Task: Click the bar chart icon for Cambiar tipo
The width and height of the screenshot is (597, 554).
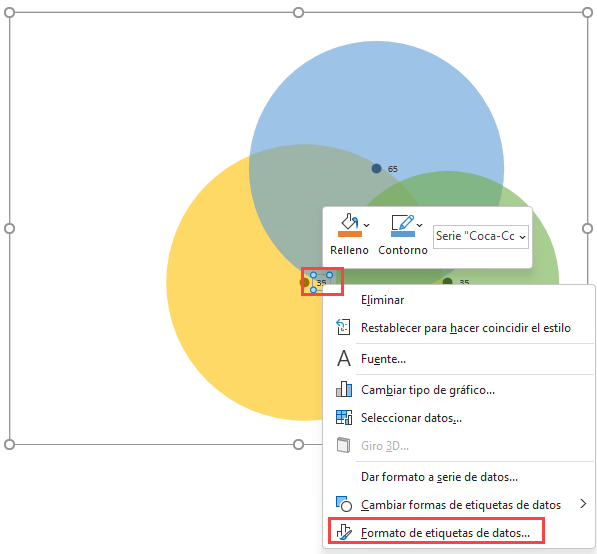Action: 343,389
